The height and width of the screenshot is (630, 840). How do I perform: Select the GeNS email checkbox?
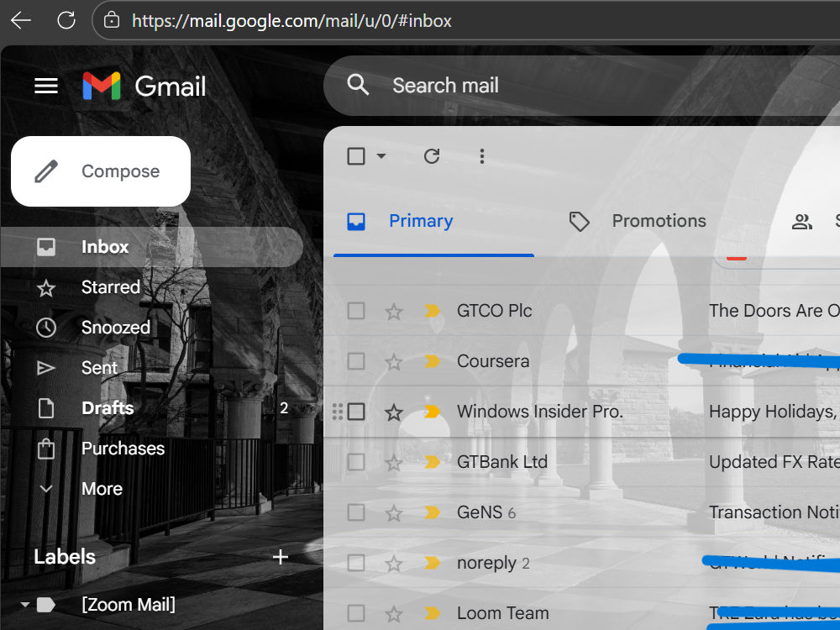tap(356, 512)
